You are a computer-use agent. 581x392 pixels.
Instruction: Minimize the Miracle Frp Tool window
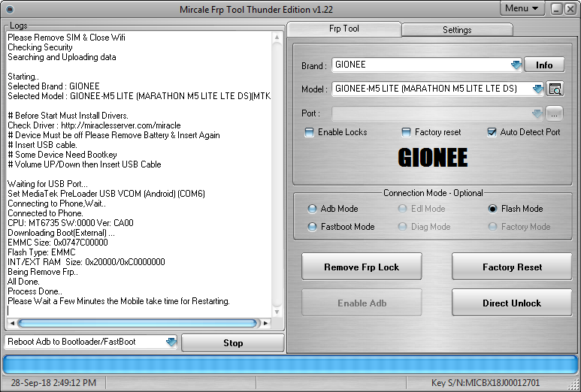556,9
